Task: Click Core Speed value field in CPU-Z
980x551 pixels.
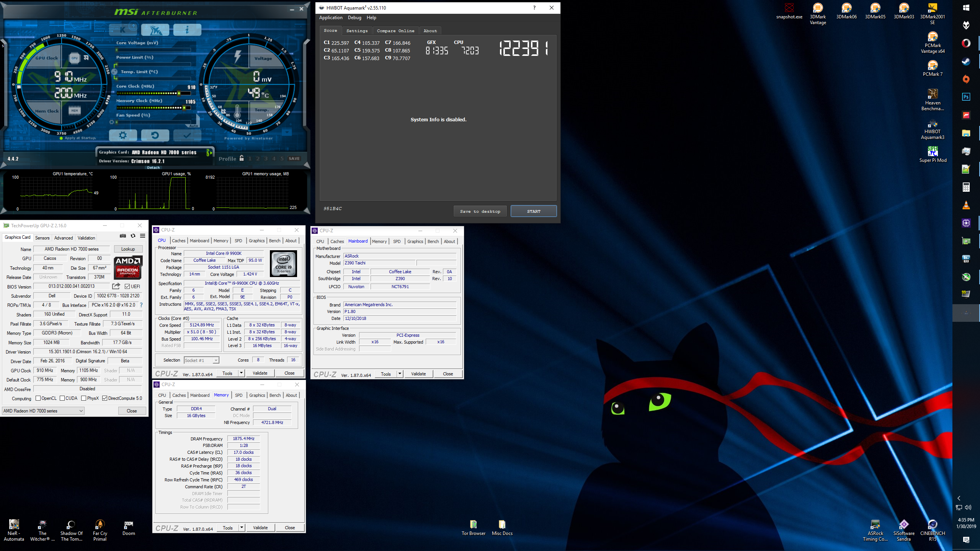Action: click(x=202, y=325)
